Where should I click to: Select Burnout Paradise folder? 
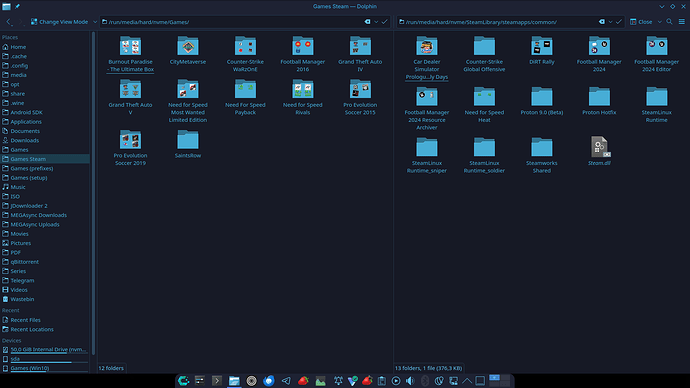130,54
